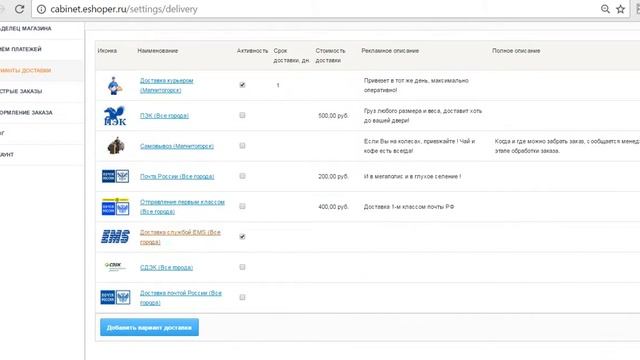Click the Самовывоз pickup icon
The height and width of the screenshot is (360, 640).
(x=116, y=146)
